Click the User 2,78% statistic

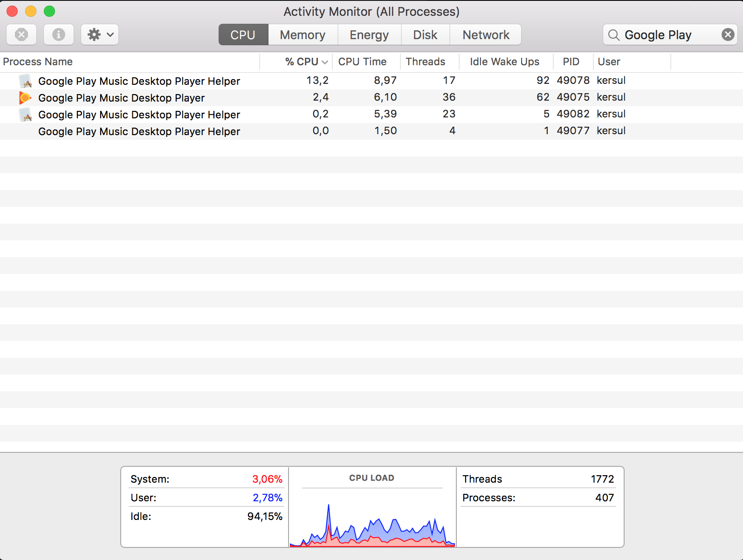206,498
